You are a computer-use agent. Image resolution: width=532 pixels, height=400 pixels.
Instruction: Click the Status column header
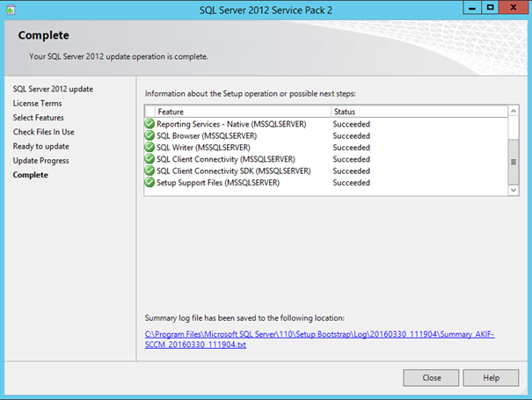point(419,112)
